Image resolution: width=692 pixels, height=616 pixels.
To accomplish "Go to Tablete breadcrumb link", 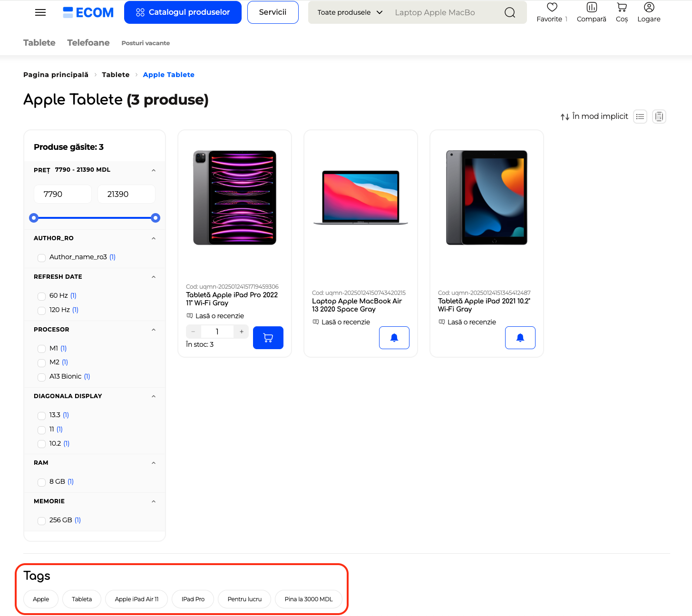I will pos(116,75).
